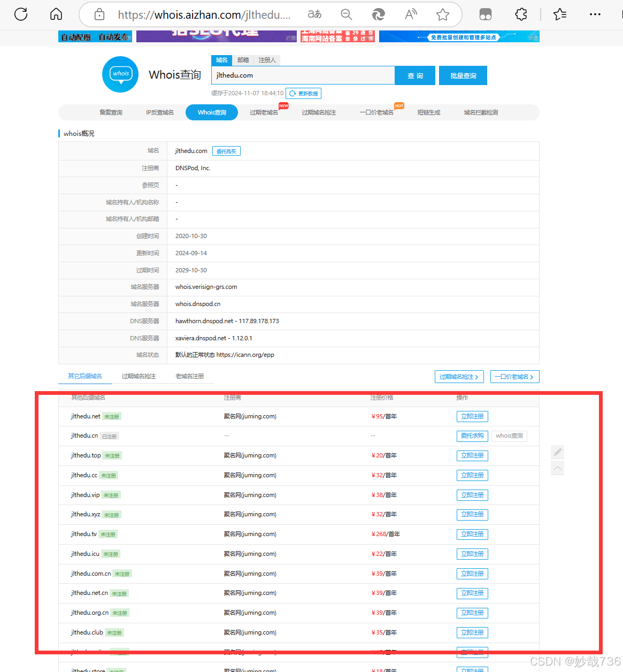This screenshot has height=672, width=623.
Task: Open the 过期域名抢注 nav item
Action: [x=319, y=112]
